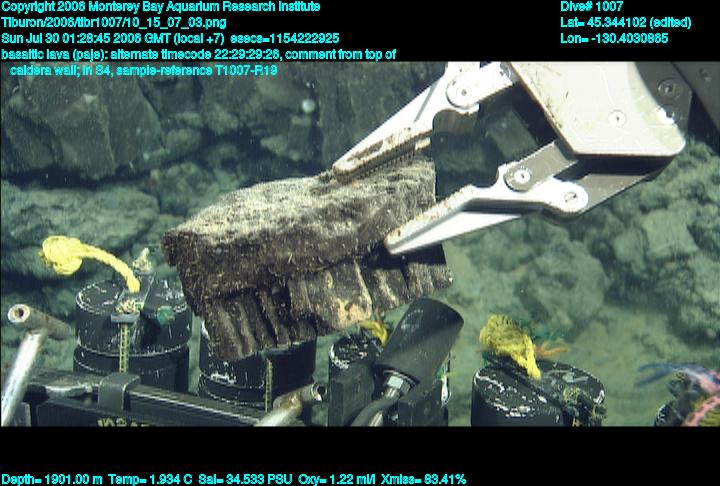Click the 'Dive# 1007' label
Viewport: 720px width, 486px height.
(592, 7)
